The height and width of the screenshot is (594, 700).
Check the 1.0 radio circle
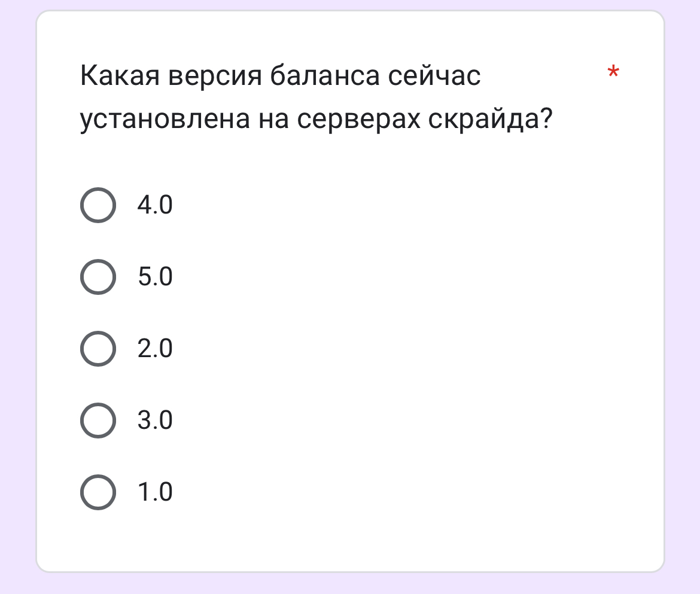coord(97,492)
